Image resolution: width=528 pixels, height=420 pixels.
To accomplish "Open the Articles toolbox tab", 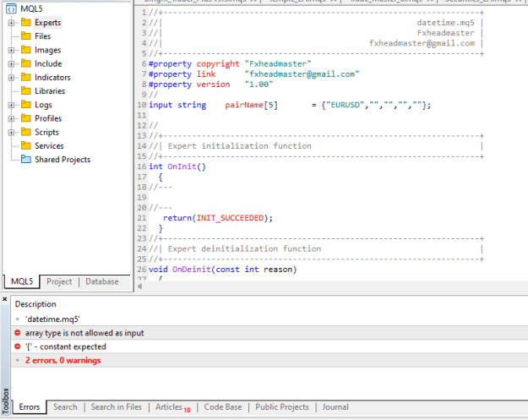I will [x=172, y=407].
